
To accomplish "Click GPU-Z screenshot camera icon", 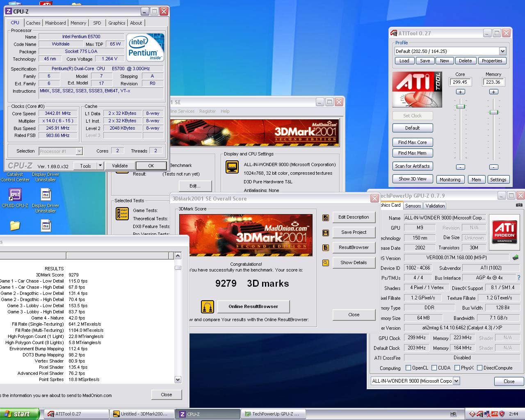I will pos(519,205).
